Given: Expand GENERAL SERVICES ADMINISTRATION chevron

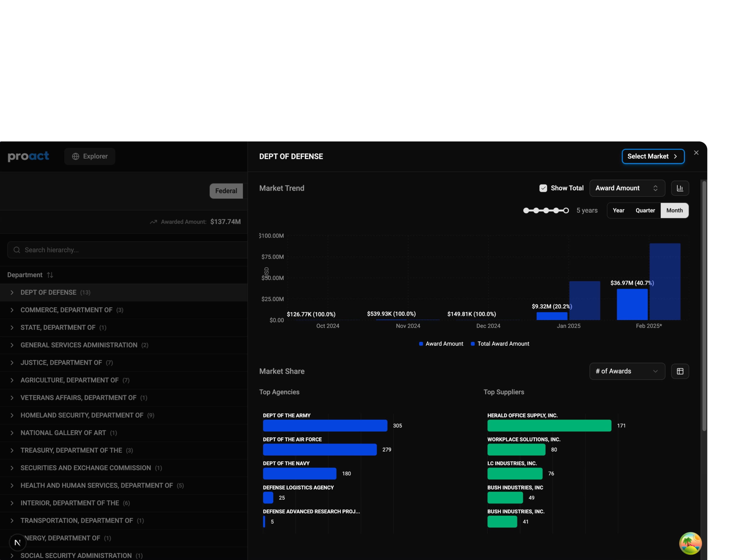Looking at the screenshot, I should (x=12, y=345).
